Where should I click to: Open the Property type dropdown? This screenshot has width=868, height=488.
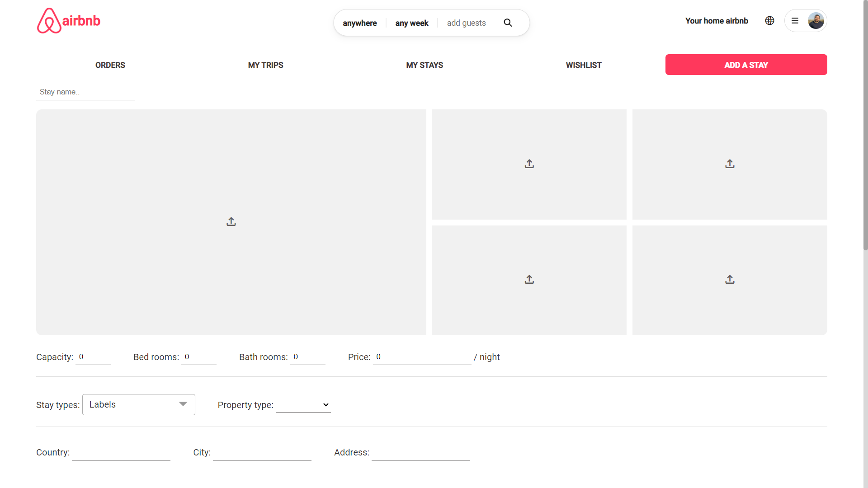point(303,404)
